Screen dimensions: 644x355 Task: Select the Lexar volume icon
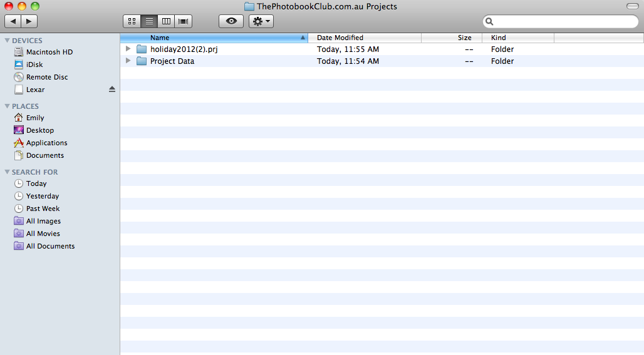pos(19,90)
